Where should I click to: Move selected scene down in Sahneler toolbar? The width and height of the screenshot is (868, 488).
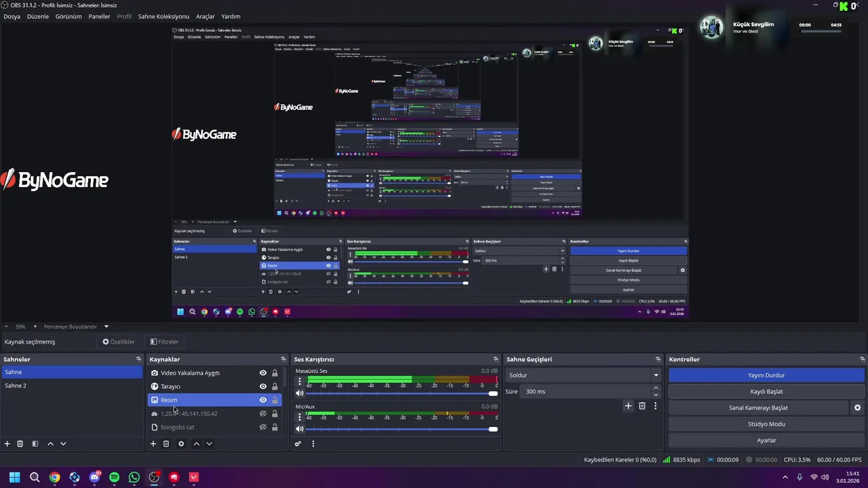[63, 444]
